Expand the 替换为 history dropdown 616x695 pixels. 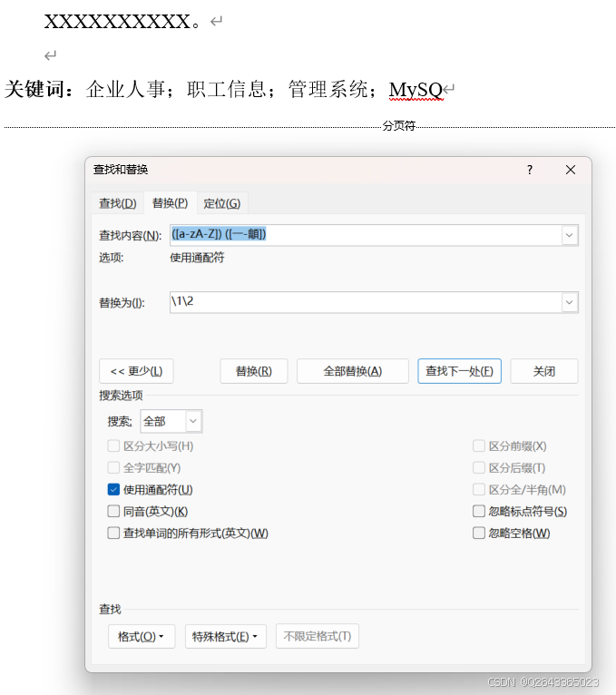[570, 302]
